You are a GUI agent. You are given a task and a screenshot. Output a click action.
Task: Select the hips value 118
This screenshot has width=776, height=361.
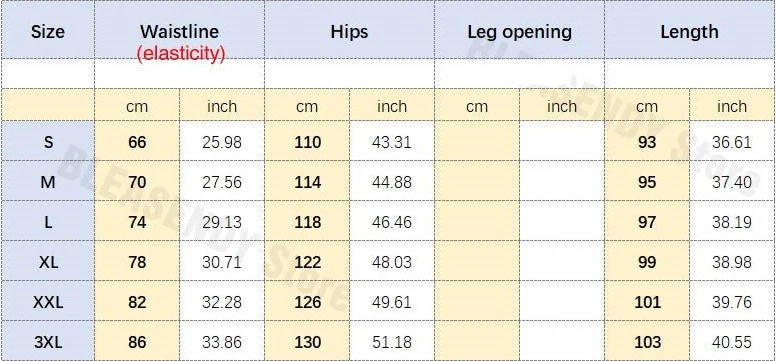[x=307, y=222]
